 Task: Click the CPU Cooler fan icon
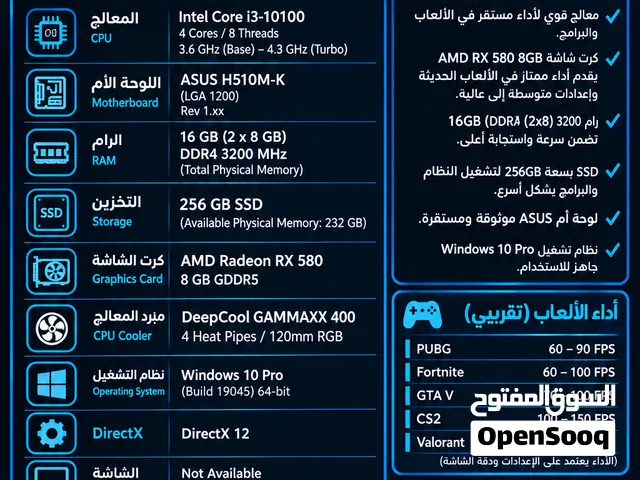[x=51, y=329]
